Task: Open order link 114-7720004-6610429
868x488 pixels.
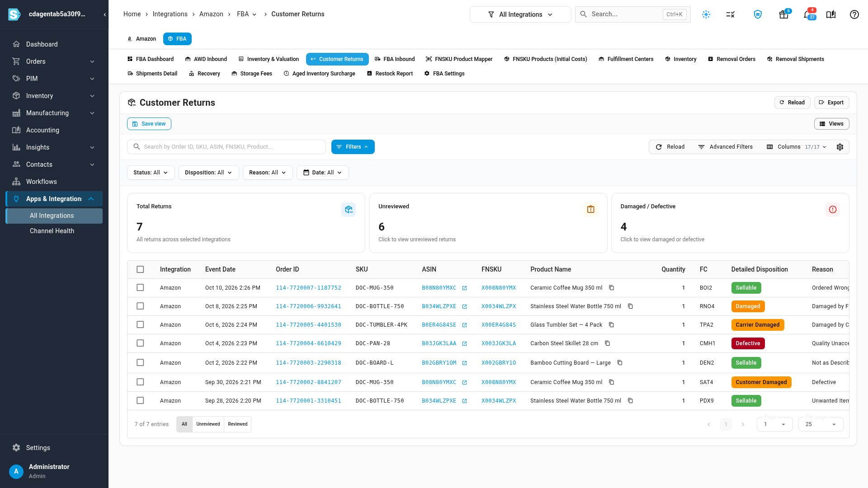Action: tap(308, 343)
